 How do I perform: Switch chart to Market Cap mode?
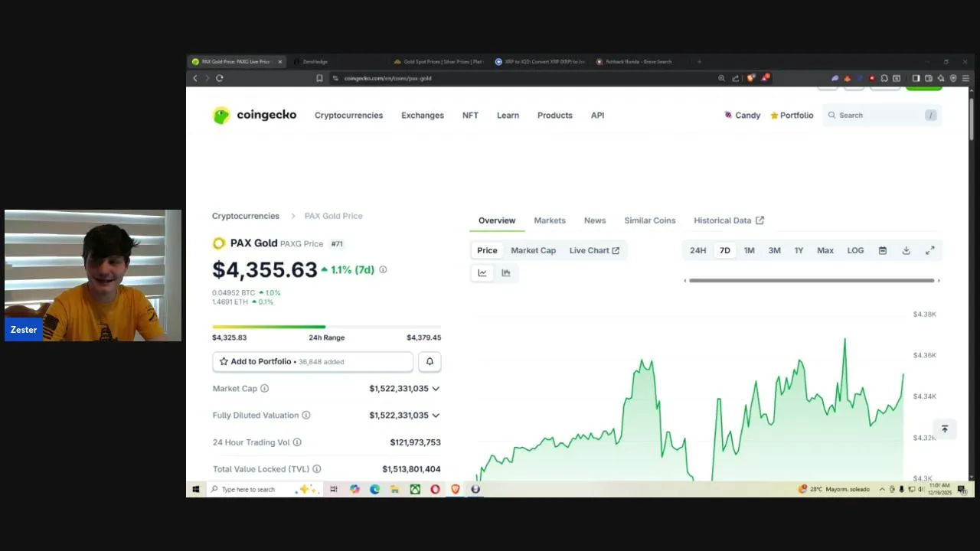point(534,250)
